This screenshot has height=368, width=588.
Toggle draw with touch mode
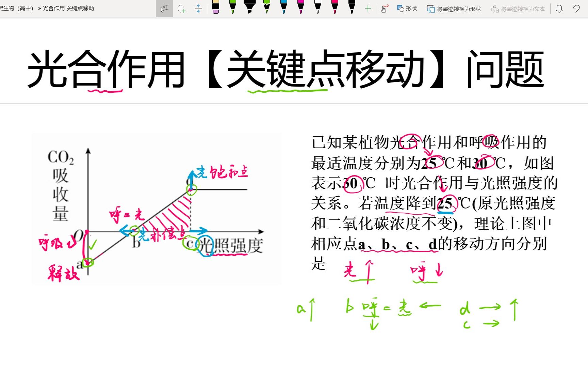point(384,9)
